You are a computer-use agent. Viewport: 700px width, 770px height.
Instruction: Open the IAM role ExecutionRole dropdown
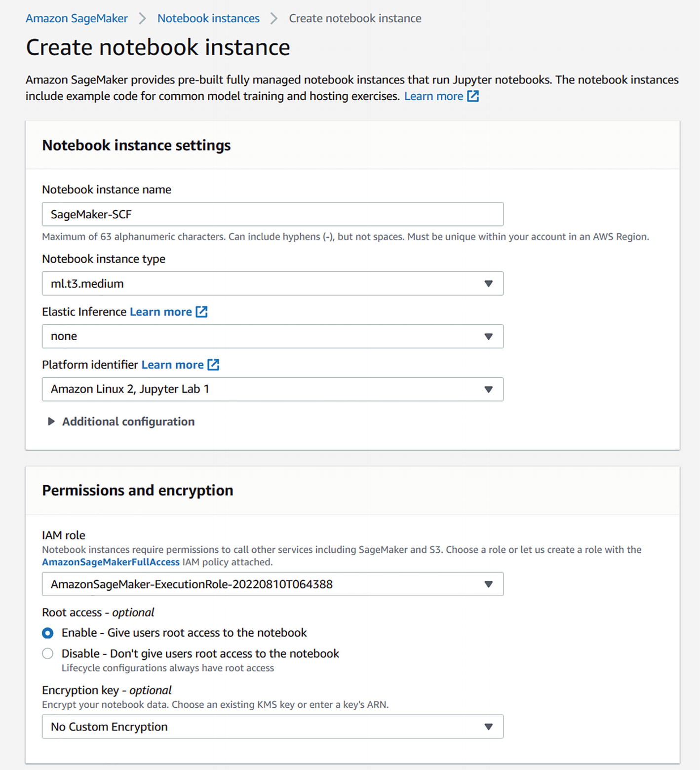pyautogui.click(x=272, y=584)
